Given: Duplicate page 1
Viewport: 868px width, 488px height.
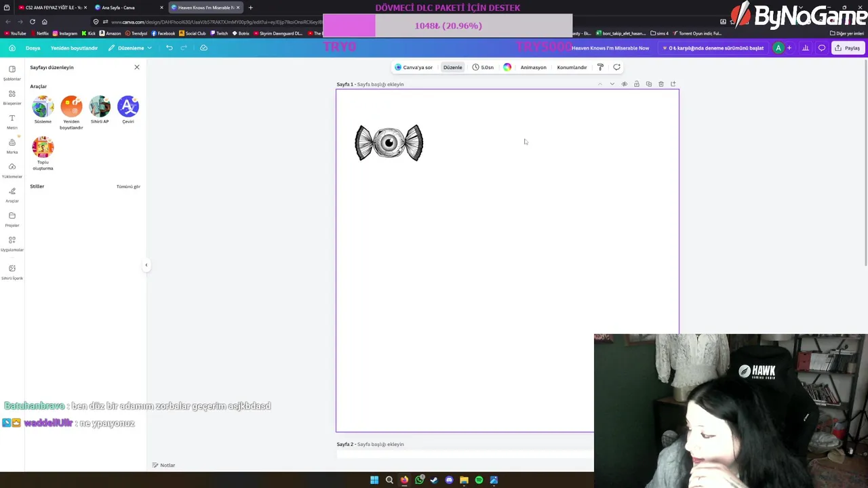Looking at the screenshot, I should coord(649,84).
